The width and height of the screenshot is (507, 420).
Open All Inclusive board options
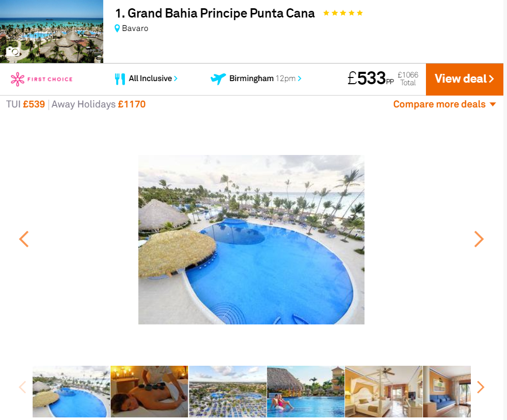(x=153, y=79)
